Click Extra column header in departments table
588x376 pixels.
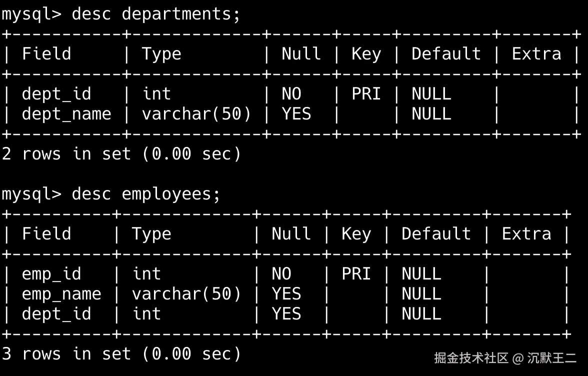click(x=536, y=54)
